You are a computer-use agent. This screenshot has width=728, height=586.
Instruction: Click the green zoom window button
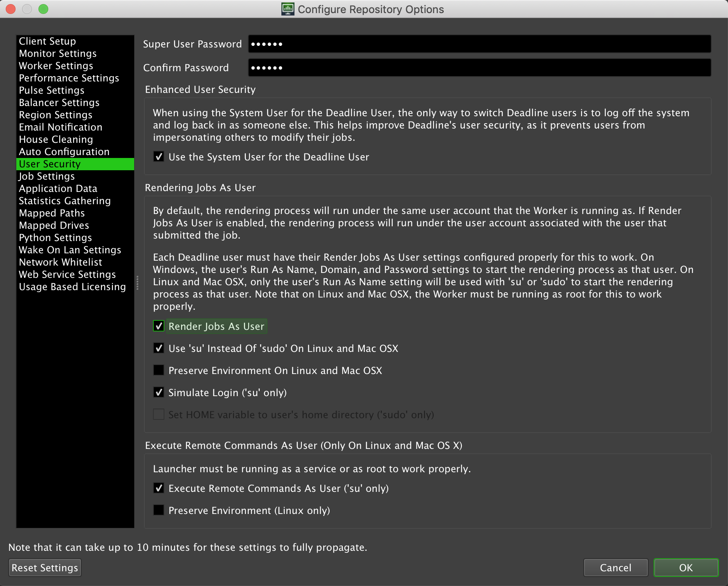point(43,9)
